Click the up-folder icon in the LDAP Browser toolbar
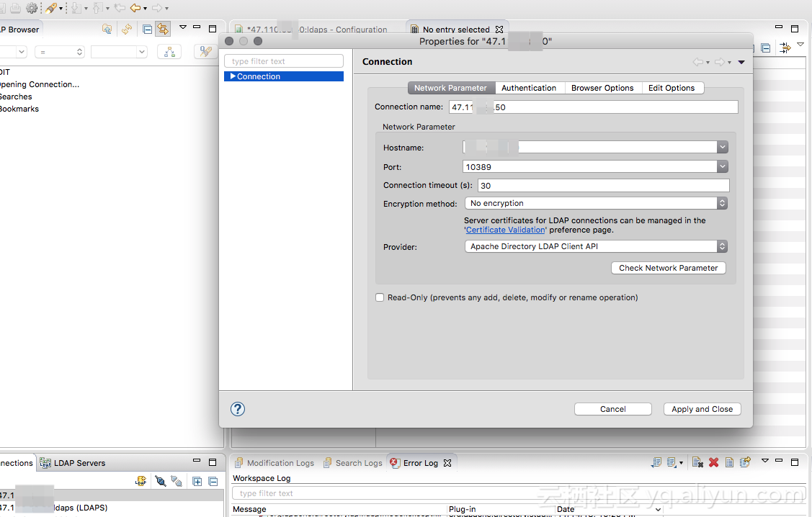This screenshot has width=812, height=517. click(x=107, y=29)
